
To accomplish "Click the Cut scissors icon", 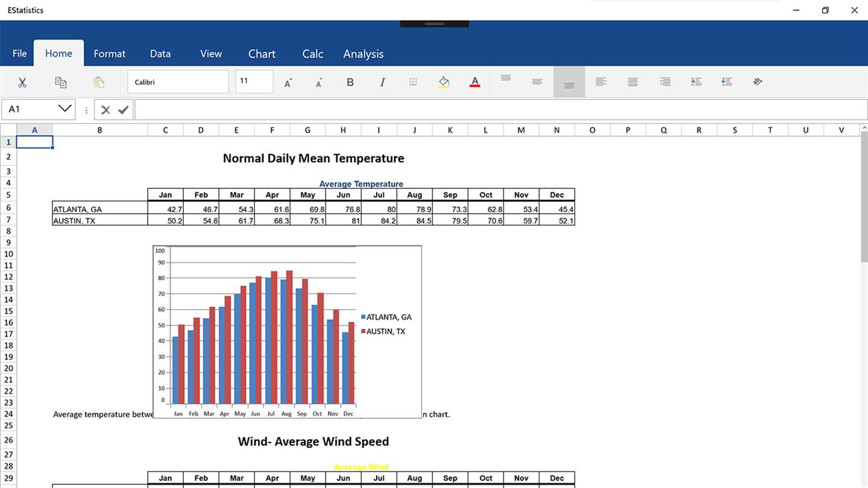I will pos(22,82).
